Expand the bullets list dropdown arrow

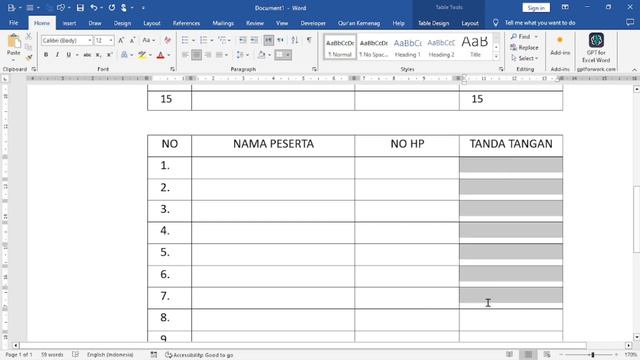193,40
